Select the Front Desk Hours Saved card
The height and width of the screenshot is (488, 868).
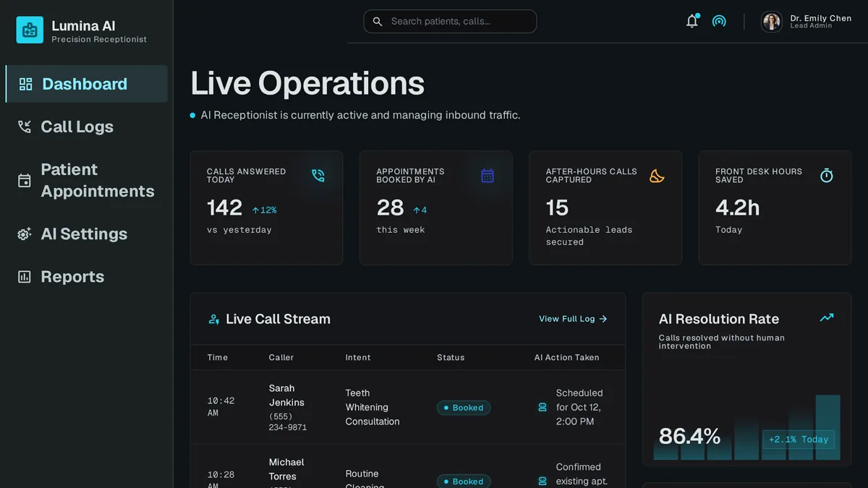tap(775, 208)
